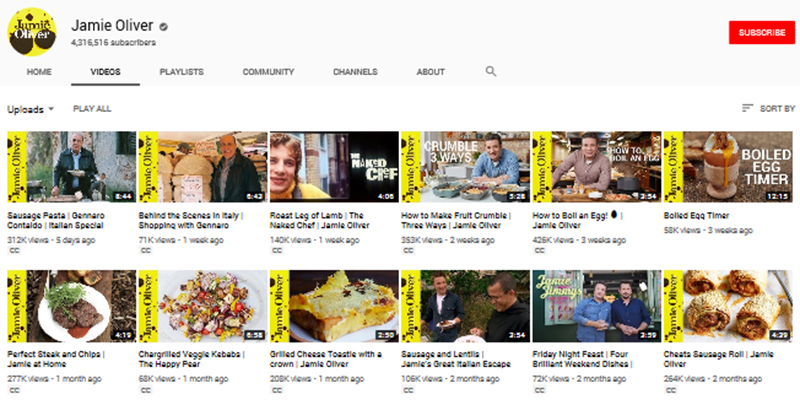Image resolution: width=800 pixels, height=405 pixels.
Task: Click CC badge under Roast Leg of Lamb
Action: coord(277,250)
